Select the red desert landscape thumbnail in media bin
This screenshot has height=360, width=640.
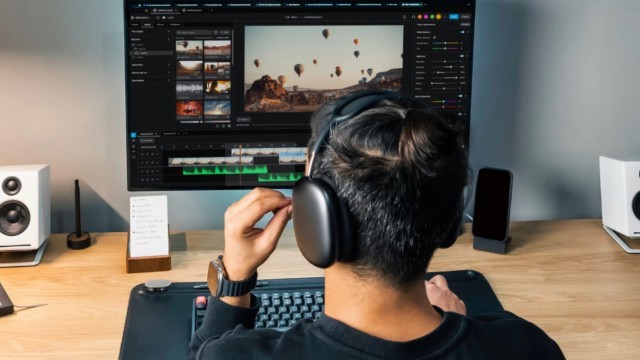218,48
